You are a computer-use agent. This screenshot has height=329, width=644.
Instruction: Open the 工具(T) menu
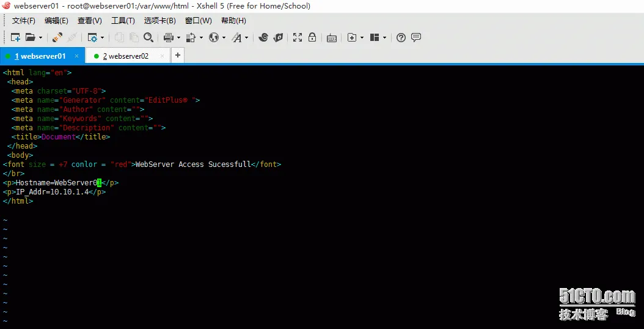tap(123, 21)
